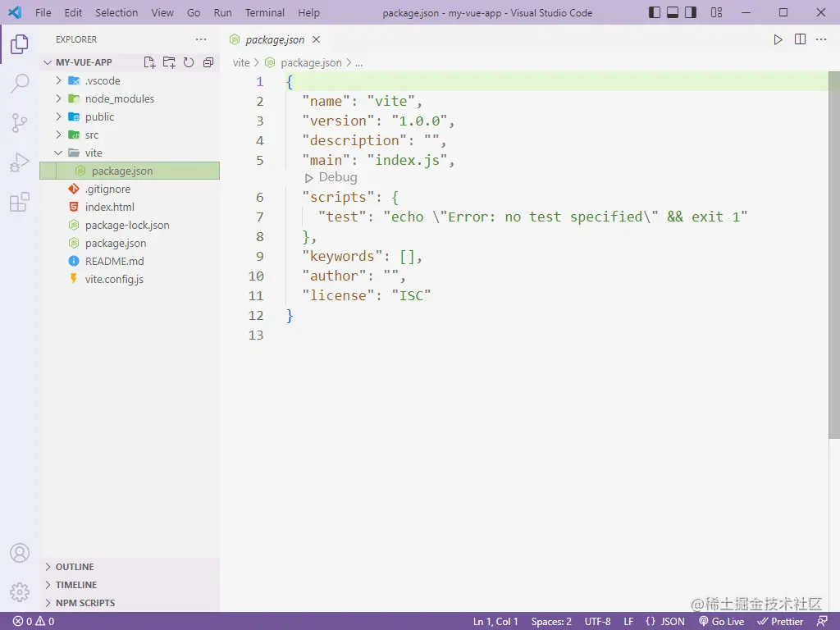
Task: Open the Selection menu
Action: [116, 12]
